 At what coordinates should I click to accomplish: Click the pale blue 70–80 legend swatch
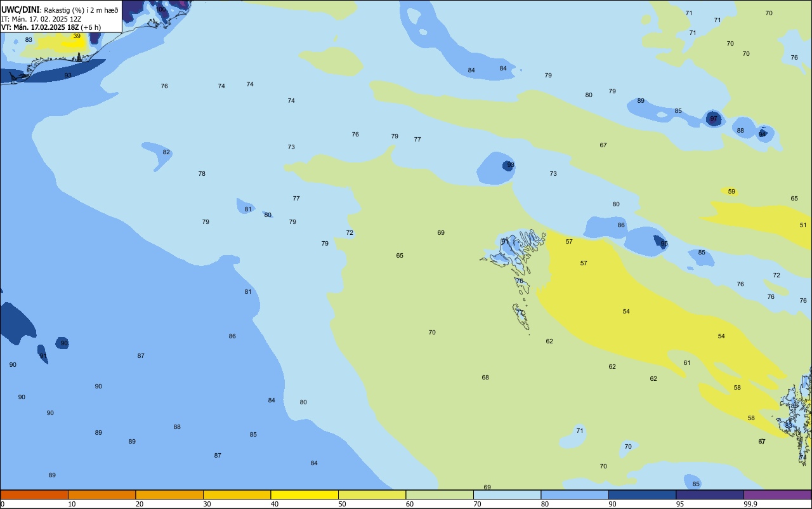pyautogui.click(x=507, y=494)
